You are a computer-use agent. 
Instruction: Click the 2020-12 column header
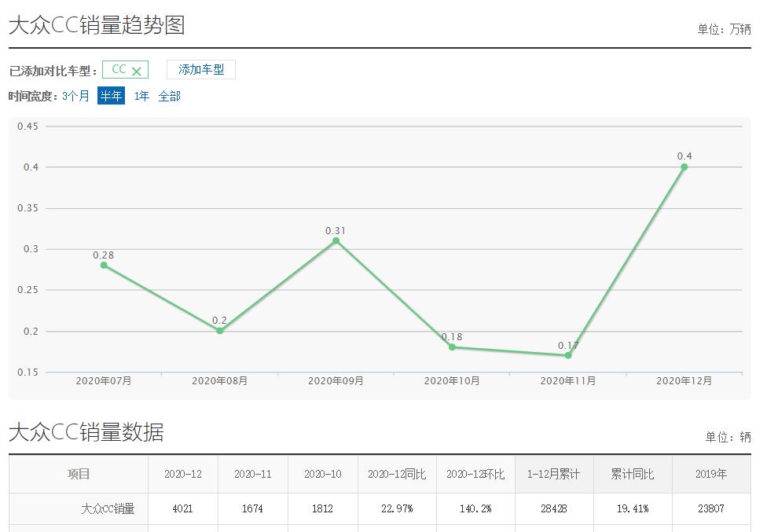pos(183,474)
